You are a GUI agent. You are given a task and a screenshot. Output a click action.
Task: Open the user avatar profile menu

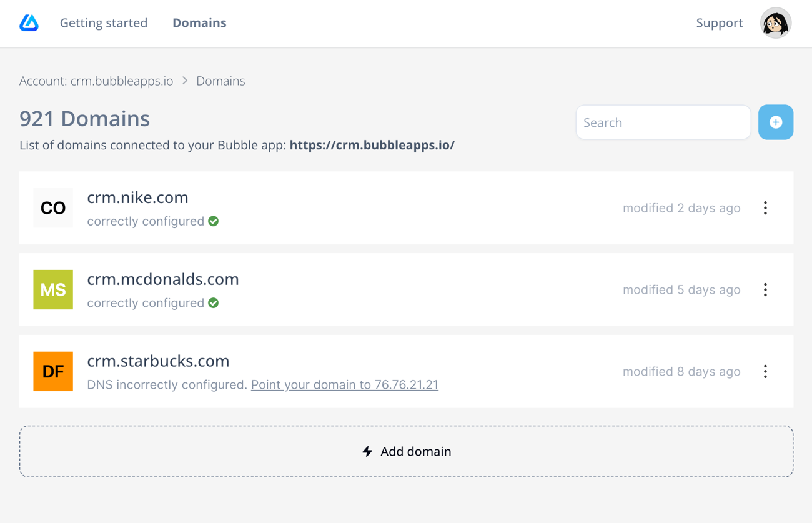[x=776, y=23]
